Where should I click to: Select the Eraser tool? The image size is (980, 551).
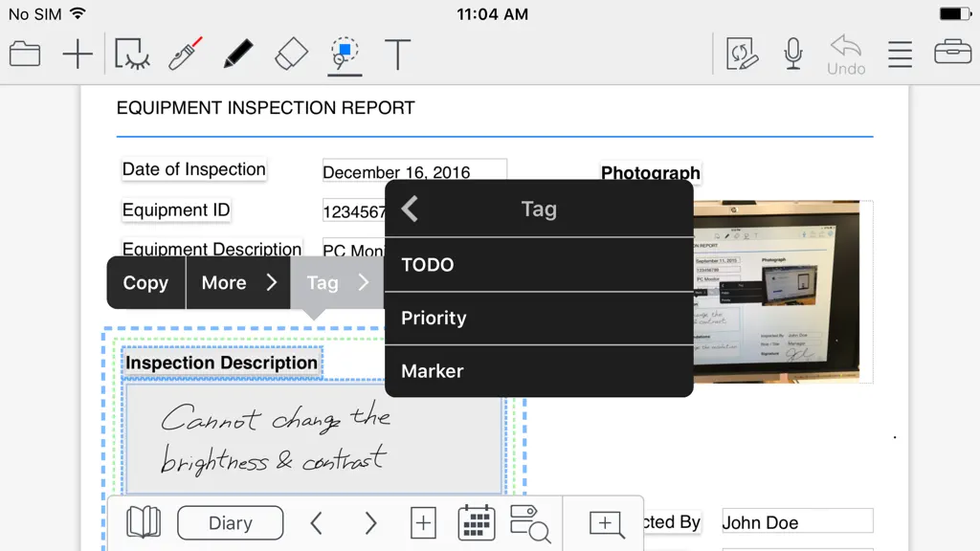pyautogui.click(x=291, y=54)
